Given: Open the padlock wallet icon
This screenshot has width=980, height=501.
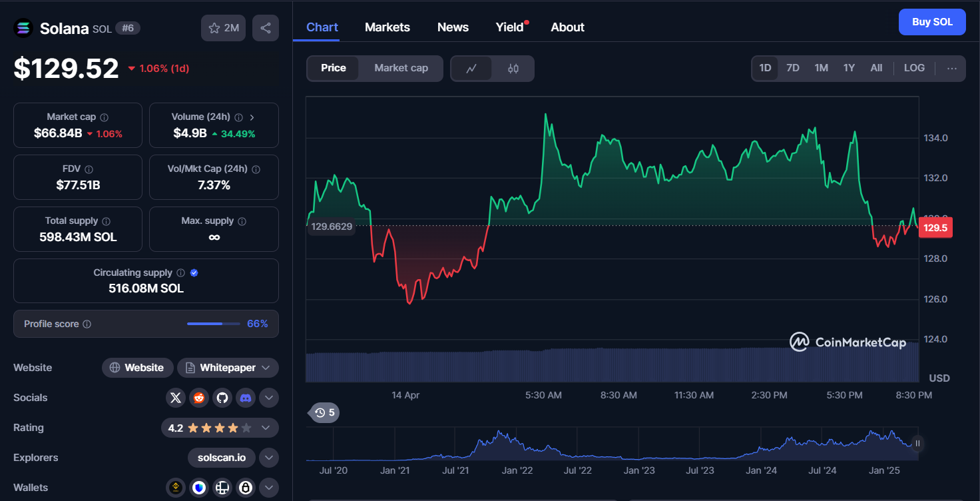Looking at the screenshot, I should [246, 488].
